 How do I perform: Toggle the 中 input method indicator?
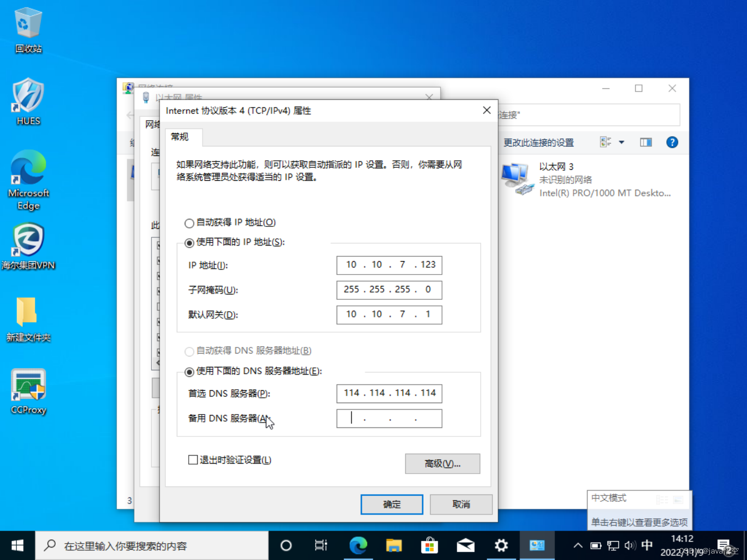647,546
